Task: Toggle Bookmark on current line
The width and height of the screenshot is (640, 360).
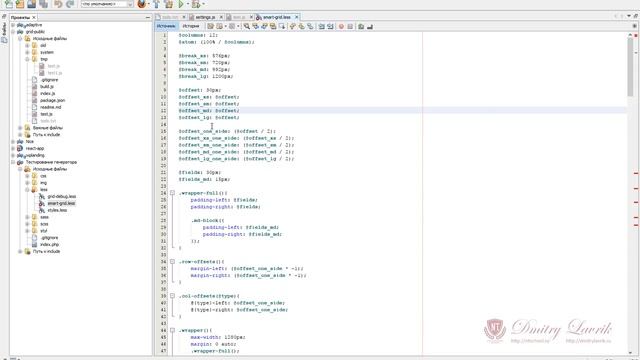Action: pos(310,27)
